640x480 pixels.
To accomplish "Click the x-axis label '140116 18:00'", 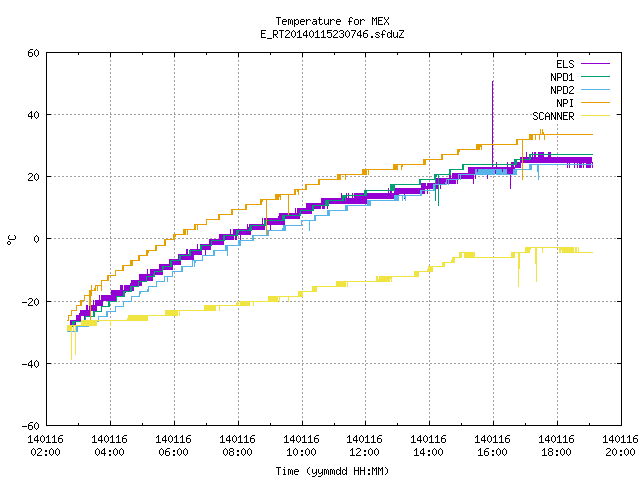I will pos(557,446).
